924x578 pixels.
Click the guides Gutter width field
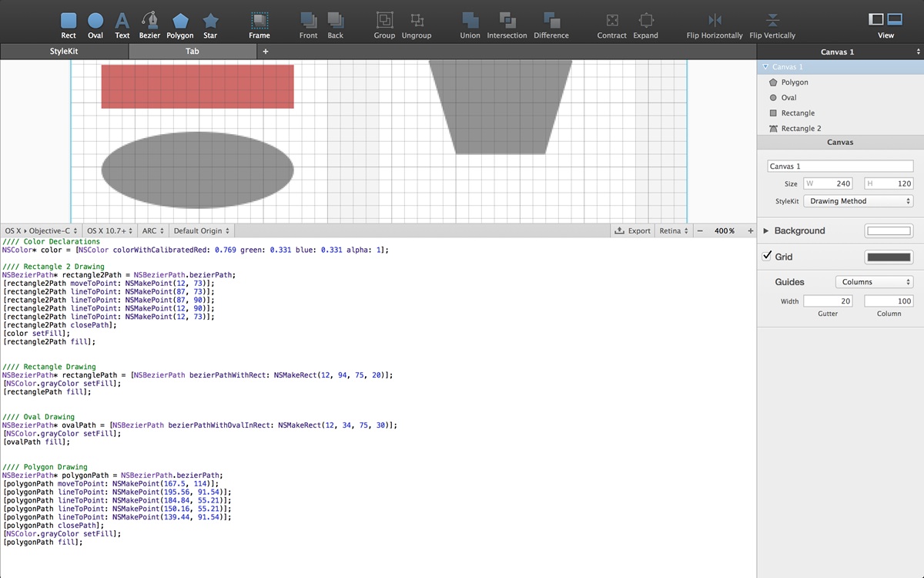coord(828,301)
